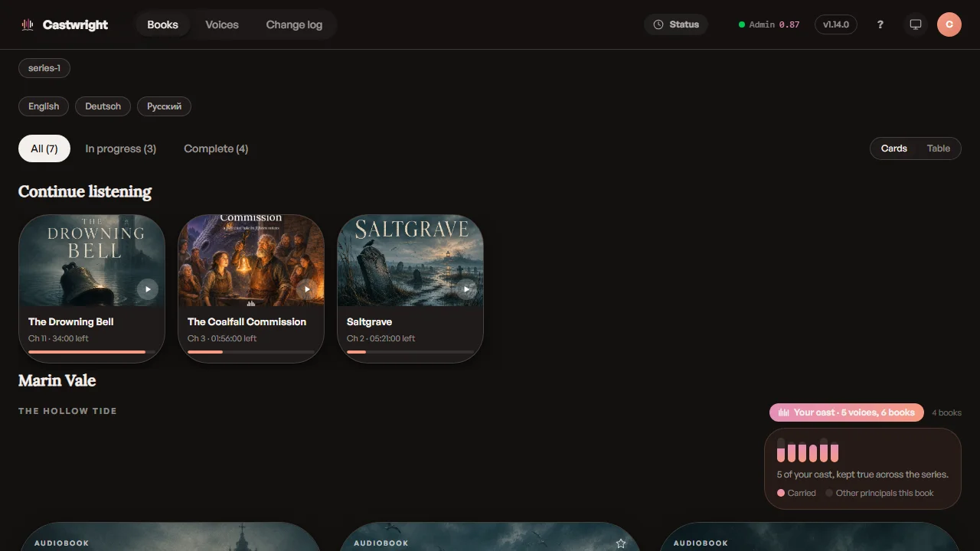Open the user avatar C menu
Image resolution: width=980 pixels, height=551 pixels.
coord(949,24)
